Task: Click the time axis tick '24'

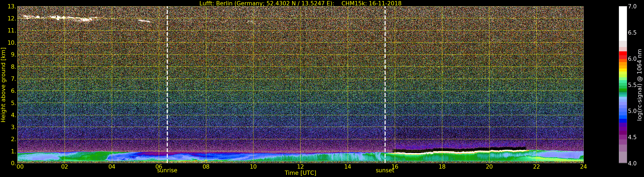Action: click(583, 166)
